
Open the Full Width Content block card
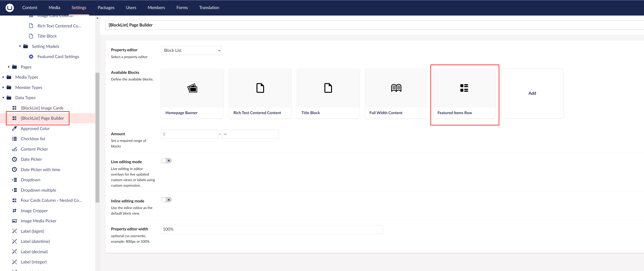(396, 93)
